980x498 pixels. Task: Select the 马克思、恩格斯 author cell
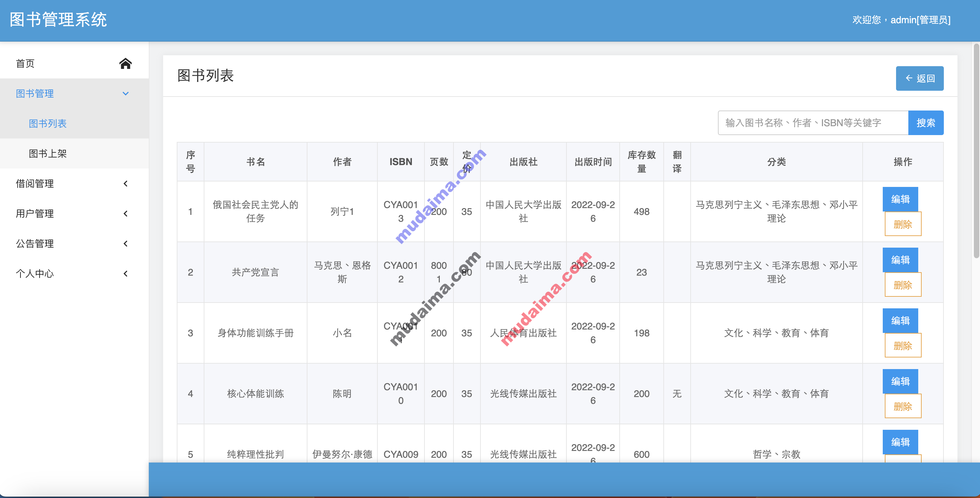(x=342, y=272)
